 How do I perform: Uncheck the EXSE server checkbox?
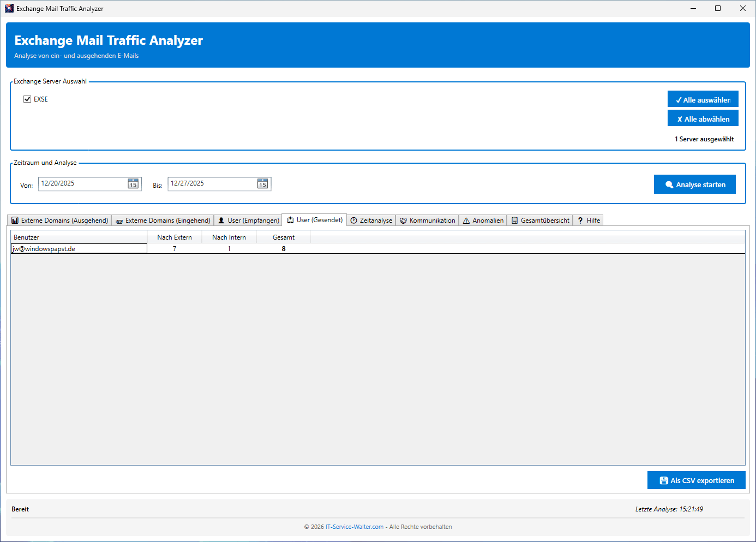coord(27,99)
